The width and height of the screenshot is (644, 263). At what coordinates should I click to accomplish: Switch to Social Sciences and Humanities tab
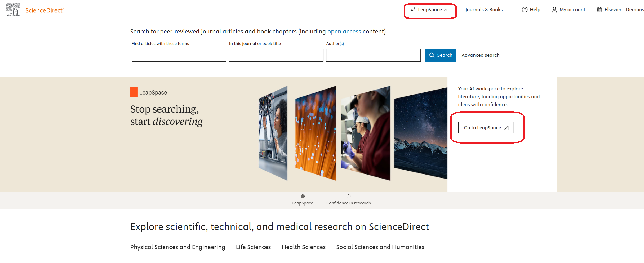[380, 247]
